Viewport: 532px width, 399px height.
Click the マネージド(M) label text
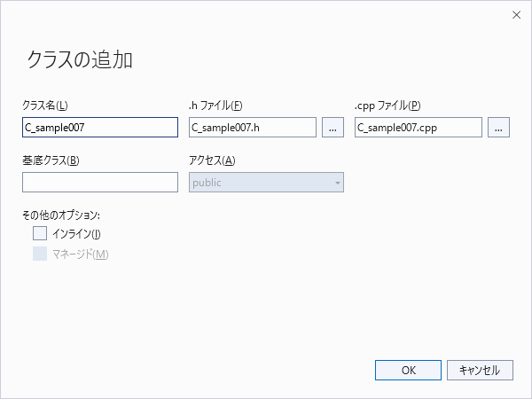[81, 254]
